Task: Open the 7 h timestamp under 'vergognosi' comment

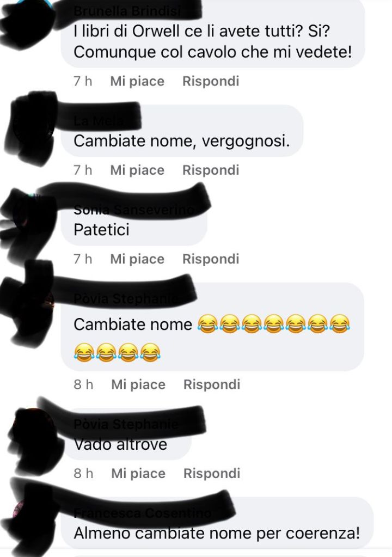Action: (x=83, y=170)
